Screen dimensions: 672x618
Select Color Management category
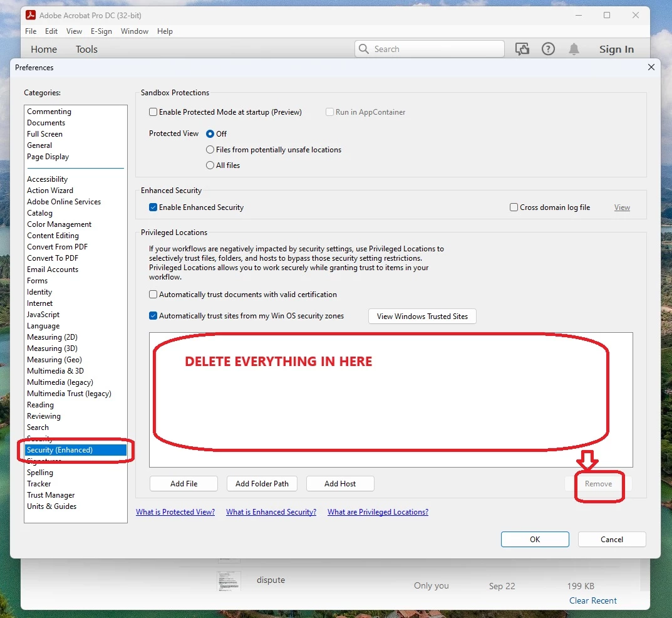point(75,224)
